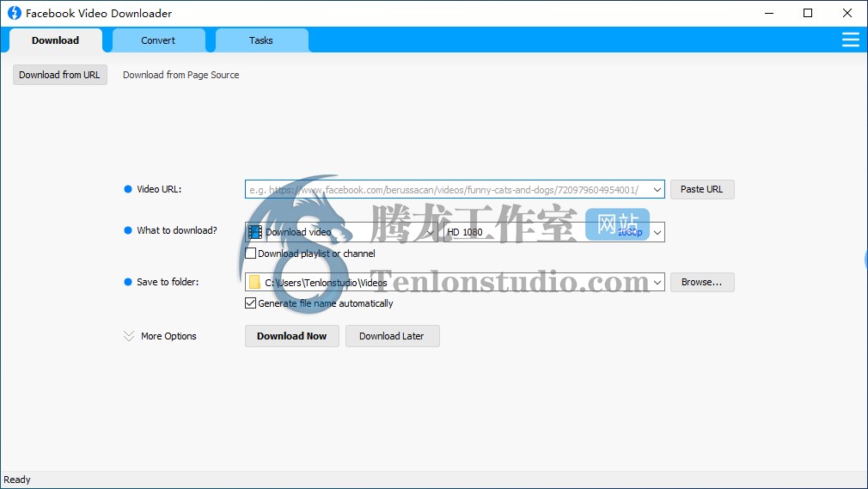Minimize the Facebook Video Downloader window
Image resolution: width=868 pixels, height=489 pixels.
pyautogui.click(x=769, y=13)
